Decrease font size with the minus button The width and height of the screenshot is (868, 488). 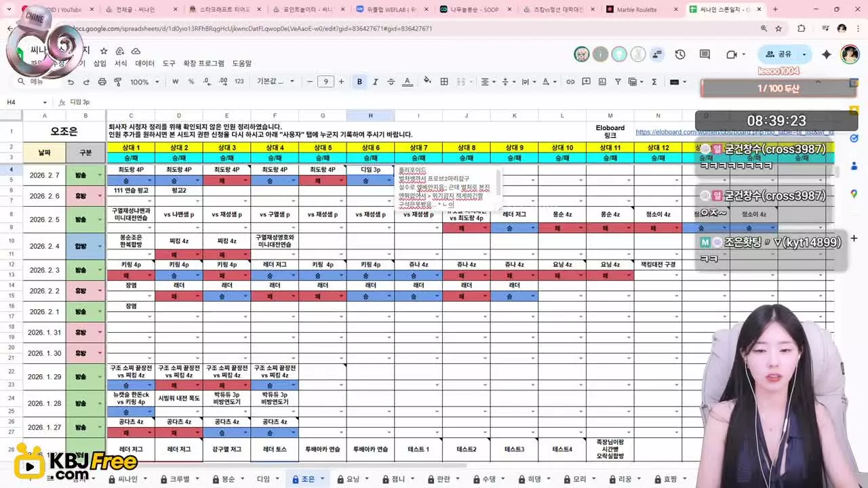tap(310, 82)
